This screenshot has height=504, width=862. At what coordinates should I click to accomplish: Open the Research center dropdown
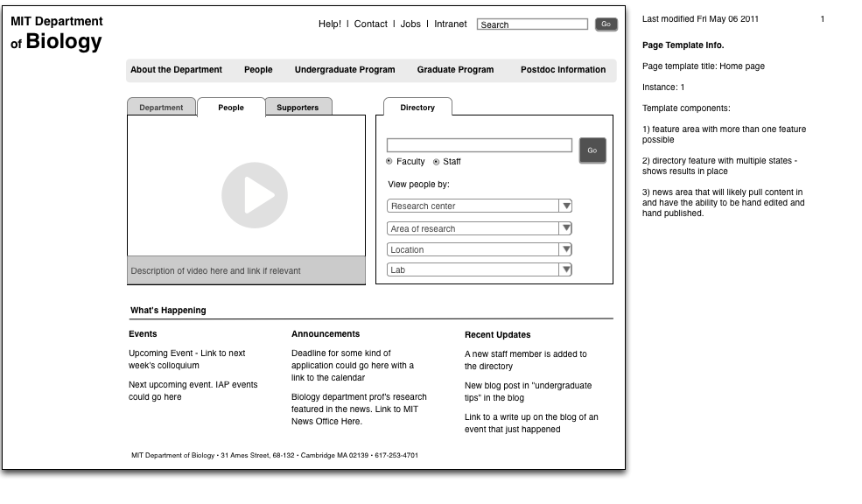pos(480,206)
